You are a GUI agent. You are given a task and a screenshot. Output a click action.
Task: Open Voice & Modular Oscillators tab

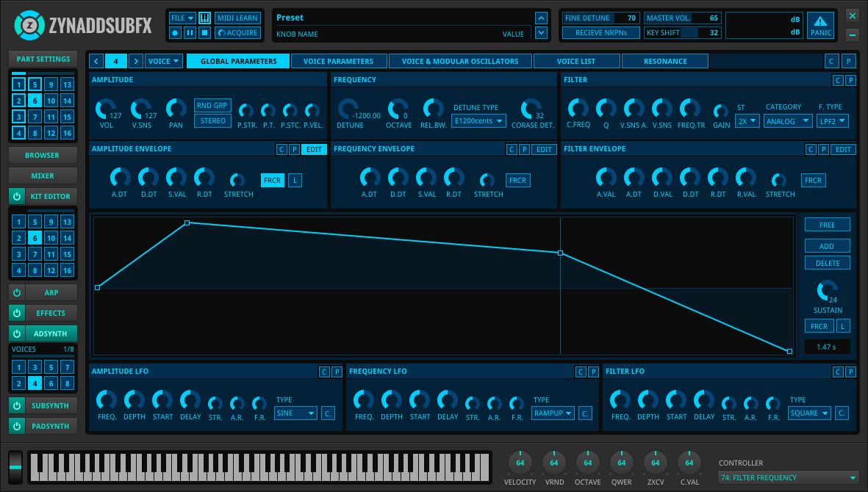pos(460,61)
